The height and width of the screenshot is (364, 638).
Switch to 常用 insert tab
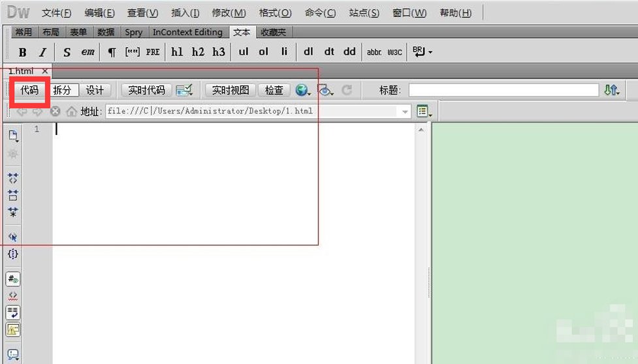pos(24,32)
